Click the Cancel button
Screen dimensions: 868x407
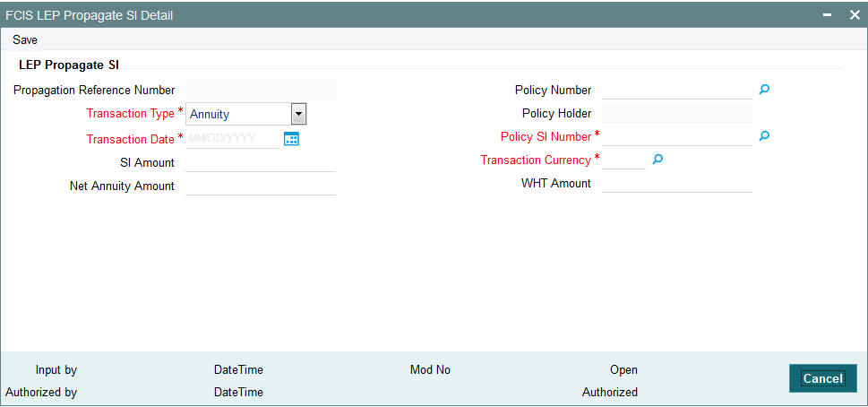(x=822, y=378)
